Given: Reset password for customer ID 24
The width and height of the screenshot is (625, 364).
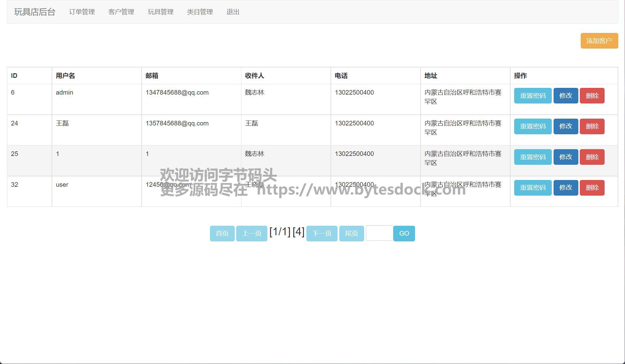Looking at the screenshot, I should point(533,126).
